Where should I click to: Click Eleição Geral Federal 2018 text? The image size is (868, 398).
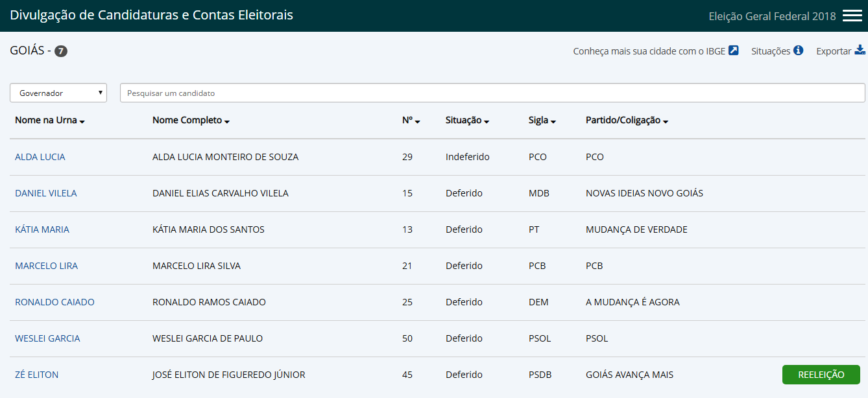click(773, 16)
